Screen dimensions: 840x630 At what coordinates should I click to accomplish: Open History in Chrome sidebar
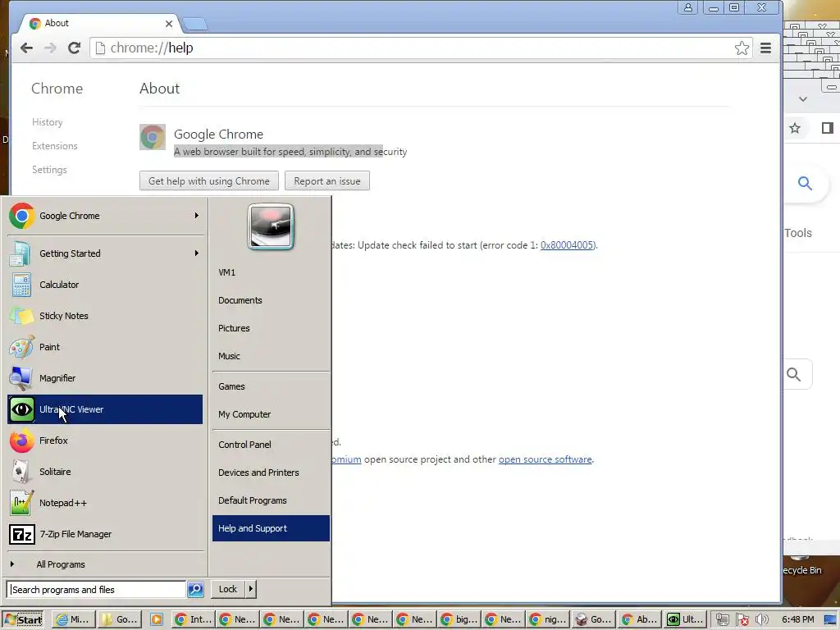point(47,122)
